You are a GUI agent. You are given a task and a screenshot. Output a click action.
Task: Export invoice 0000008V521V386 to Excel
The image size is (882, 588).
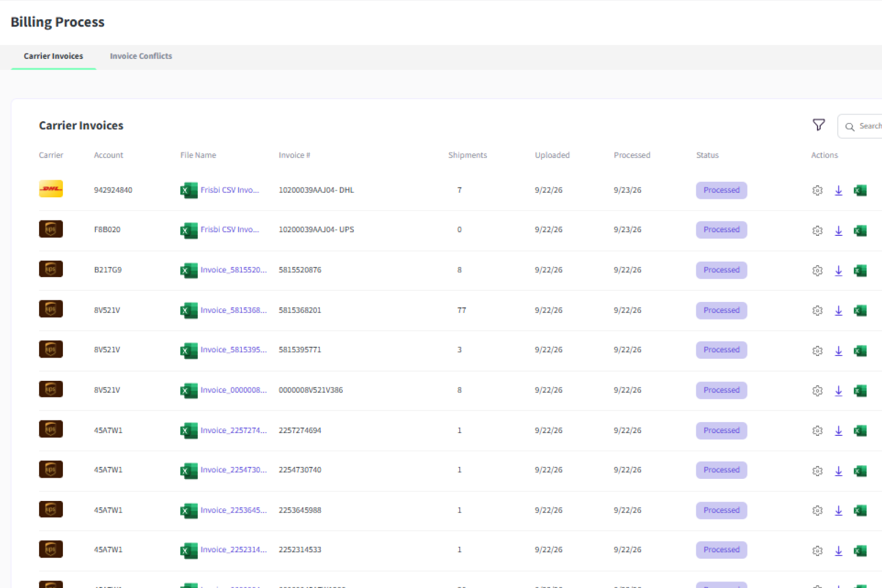pyautogui.click(x=860, y=390)
